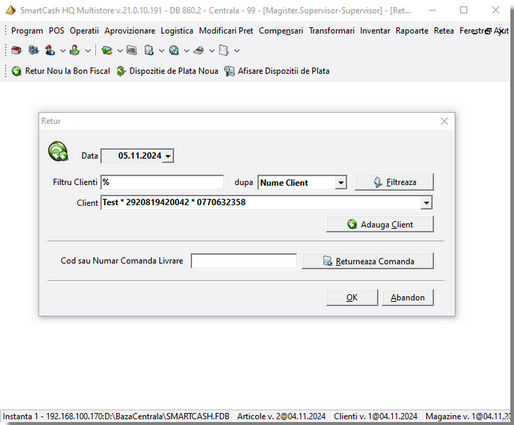Create Dispozitie de Plata Noua
The width and height of the screenshot is (514, 425).
tap(167, 71)
